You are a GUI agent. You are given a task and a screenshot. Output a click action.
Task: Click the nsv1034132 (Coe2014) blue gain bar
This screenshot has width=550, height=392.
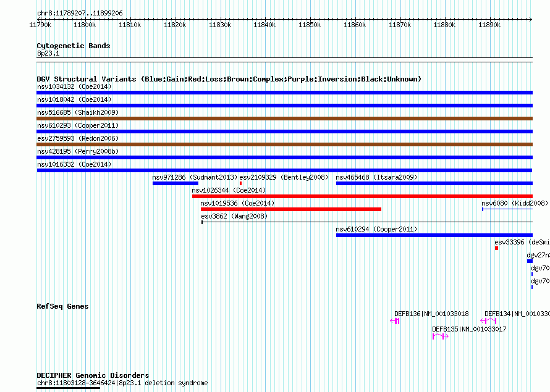[x=284, y=93]
